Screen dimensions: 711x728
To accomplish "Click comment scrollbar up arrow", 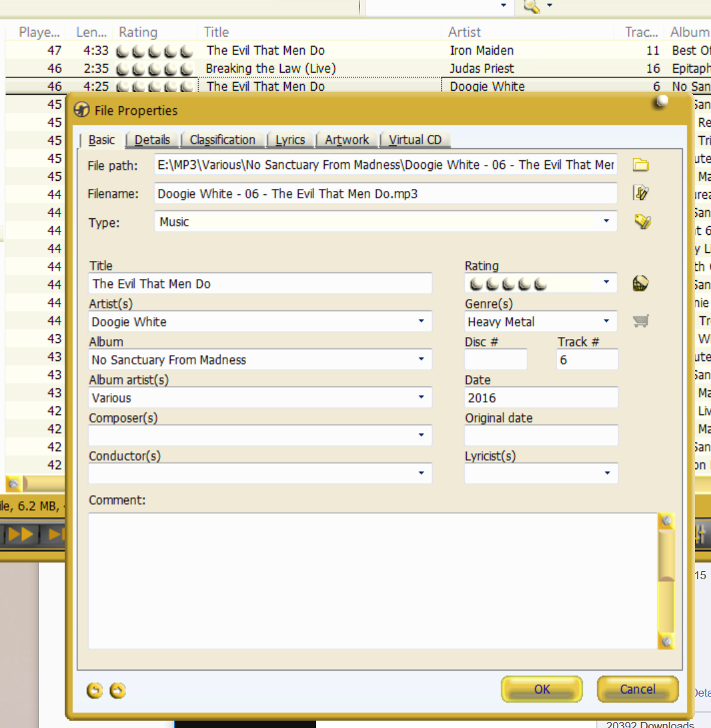I will (x=666, y=521).
